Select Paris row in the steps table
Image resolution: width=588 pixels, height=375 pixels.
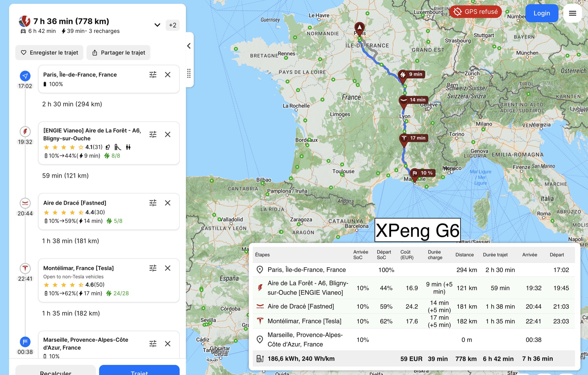(414, 270)
